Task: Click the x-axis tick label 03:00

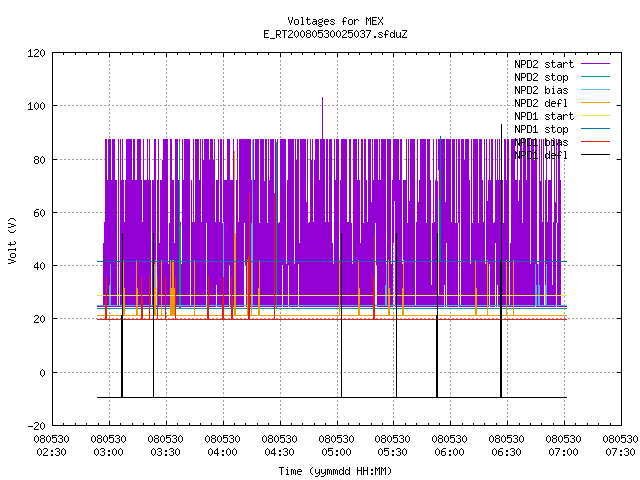Action: (x=109, y=453)
